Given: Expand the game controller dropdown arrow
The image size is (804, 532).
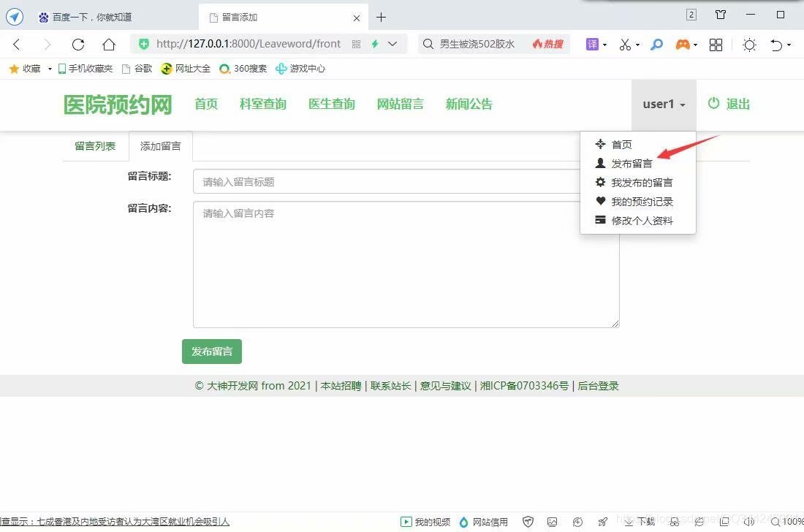Looking at the screenshot, I should 695,45.
